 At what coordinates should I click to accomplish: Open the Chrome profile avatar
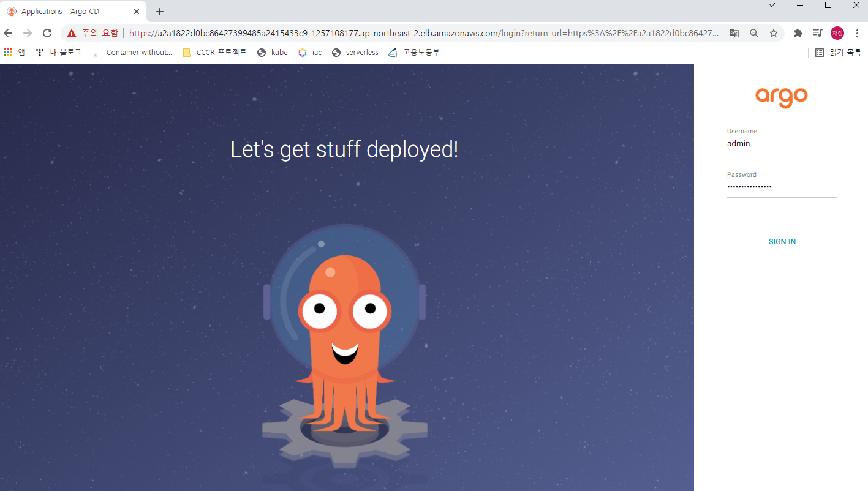pyautogui.click(x=837, y=33)
